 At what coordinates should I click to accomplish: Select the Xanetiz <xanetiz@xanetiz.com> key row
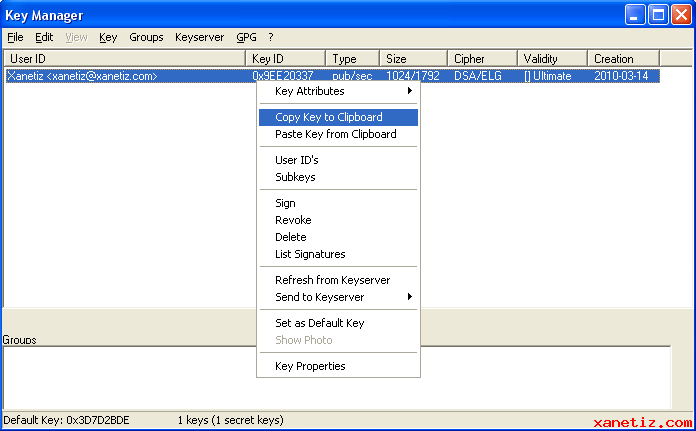click(332, 76)
